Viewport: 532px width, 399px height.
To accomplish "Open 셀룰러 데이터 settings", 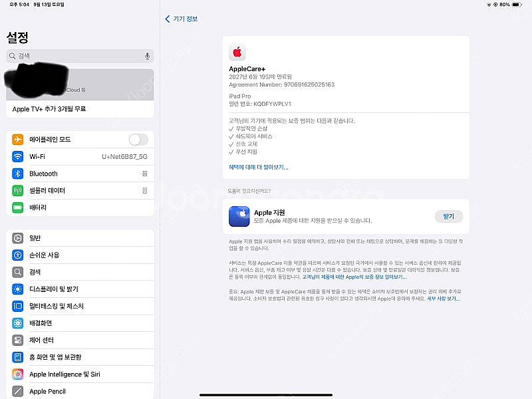I will click(x=80, y=191).
